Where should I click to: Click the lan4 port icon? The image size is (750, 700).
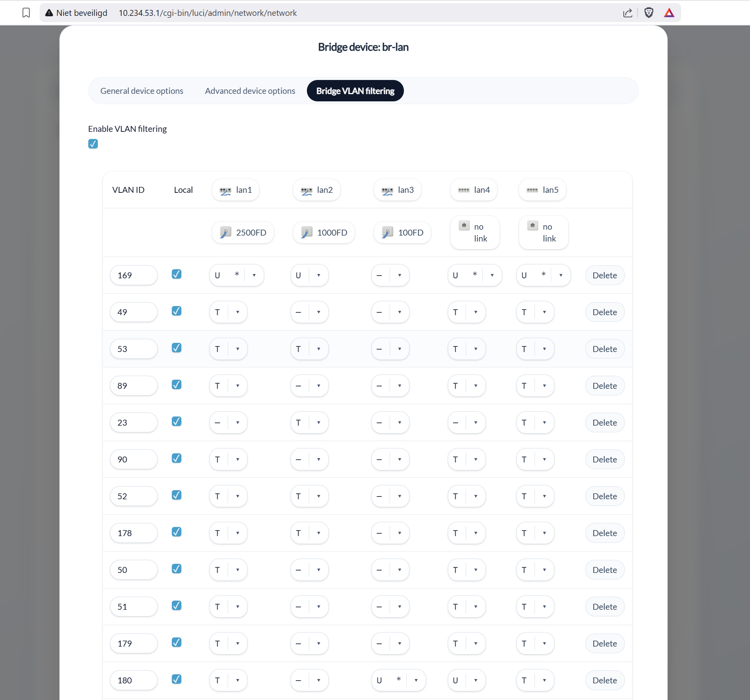[463, 190]
